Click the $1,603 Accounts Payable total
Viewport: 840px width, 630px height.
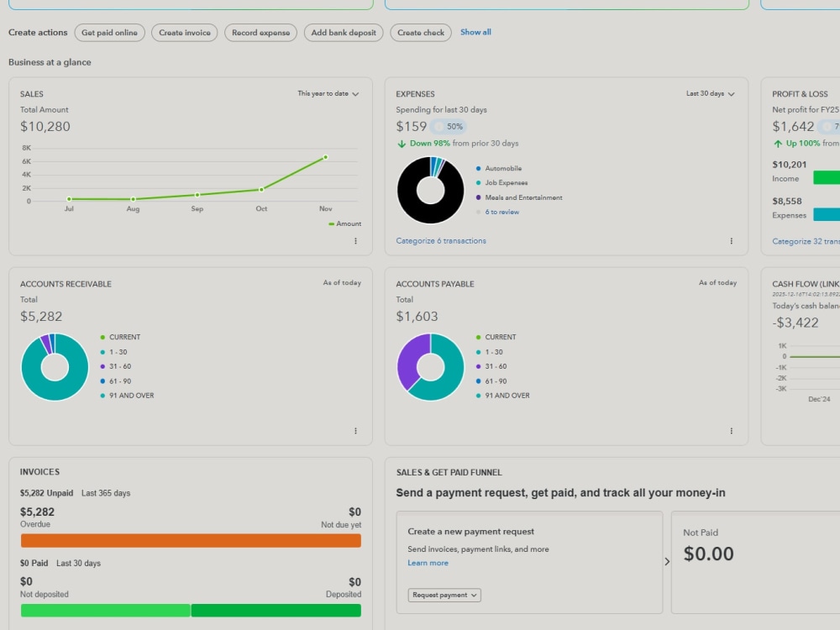[x=417, y=317]
